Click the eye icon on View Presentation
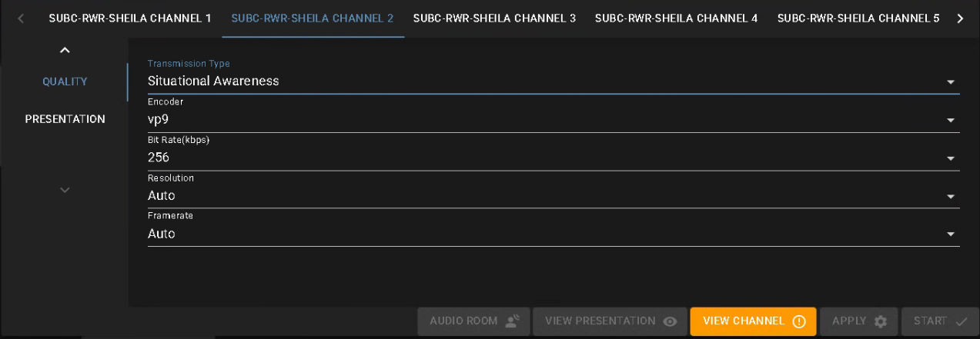The height and width of the screenshot is (339, 980). point(670,321)
